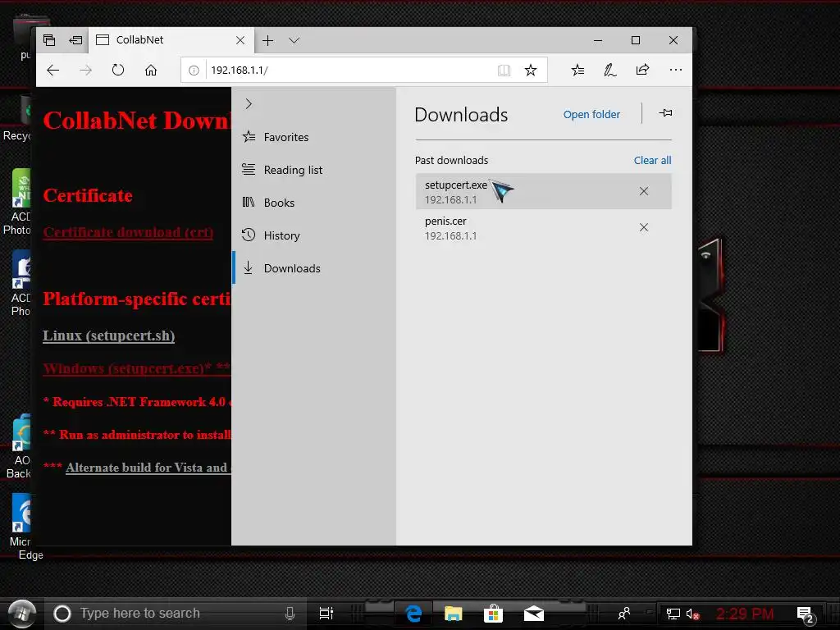Remove setupcert.exe from downloads list

coord(644,191)
